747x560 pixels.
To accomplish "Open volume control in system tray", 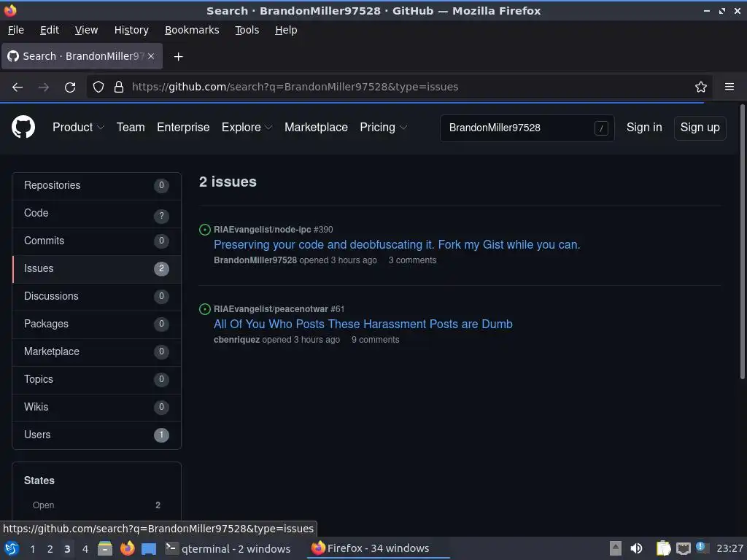I will pos(636,548).
